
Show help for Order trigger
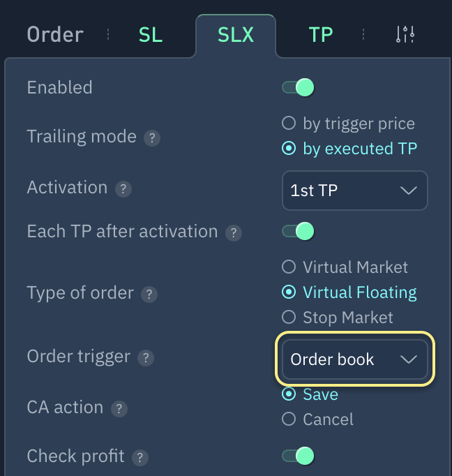[x=145, y=358]
